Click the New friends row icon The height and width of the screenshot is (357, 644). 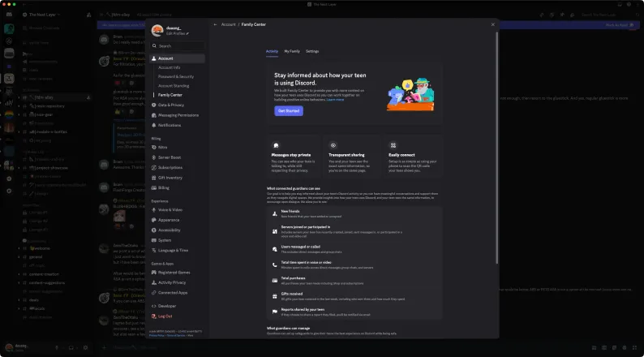(275, 213)
